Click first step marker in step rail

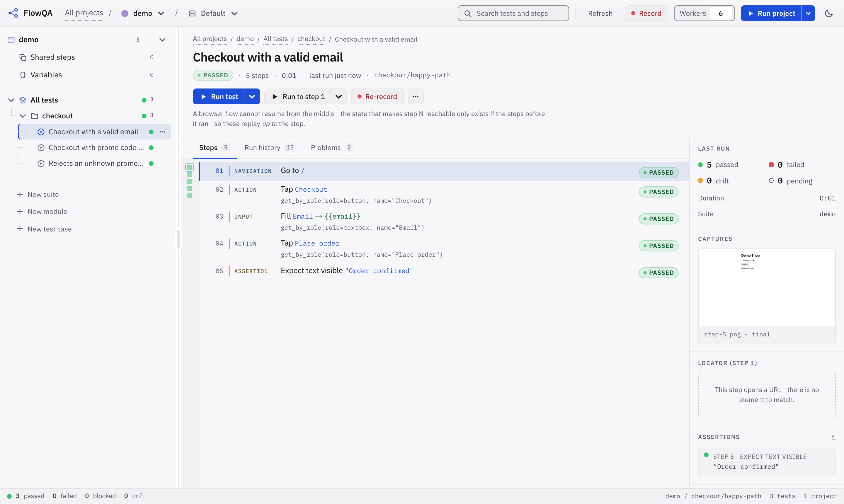click(x=190, y=167)
